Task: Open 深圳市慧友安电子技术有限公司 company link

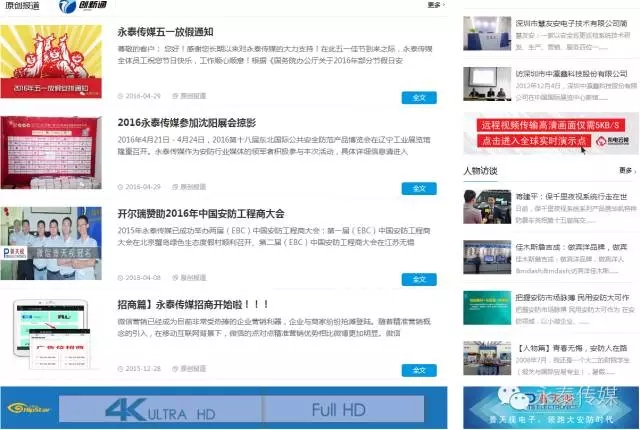Action: (x=572, y=22)
